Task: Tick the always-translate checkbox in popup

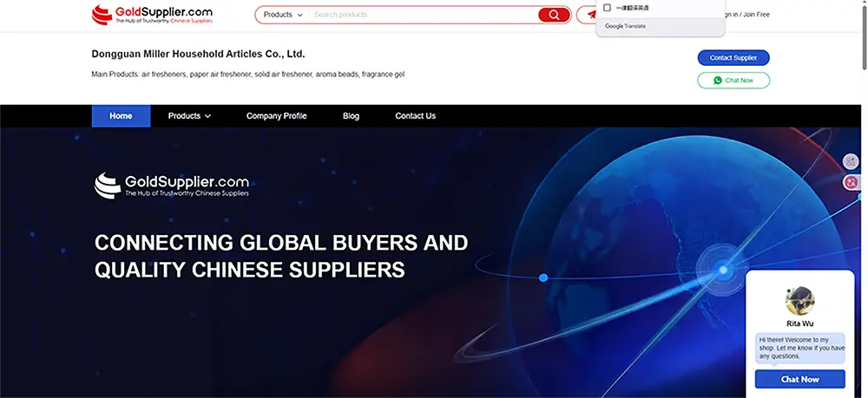Action: 608,8
